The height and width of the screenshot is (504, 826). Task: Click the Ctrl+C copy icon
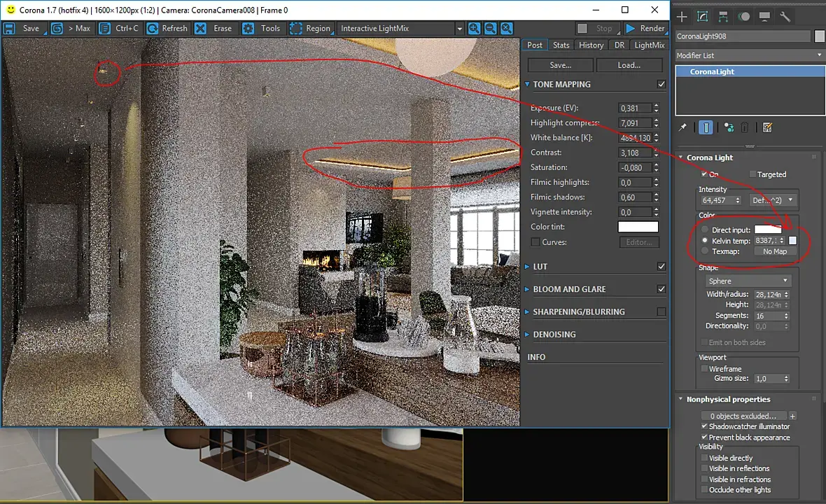coord(105,29)
